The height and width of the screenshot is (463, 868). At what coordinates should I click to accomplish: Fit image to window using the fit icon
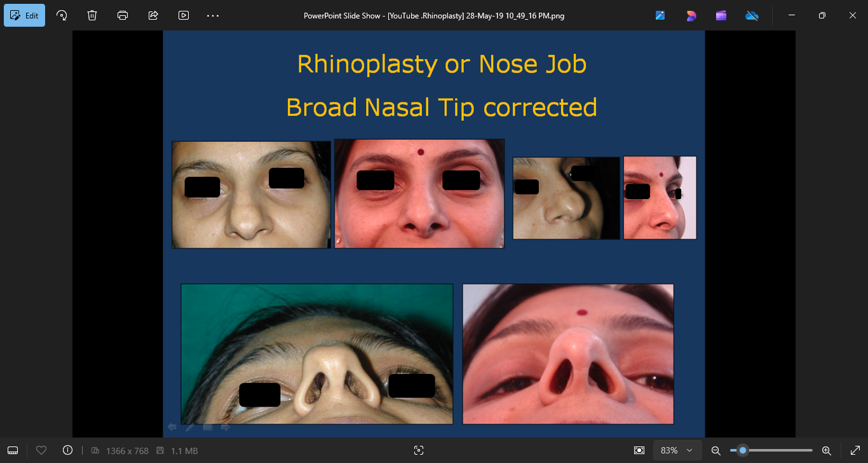click(x=639, y=450)
